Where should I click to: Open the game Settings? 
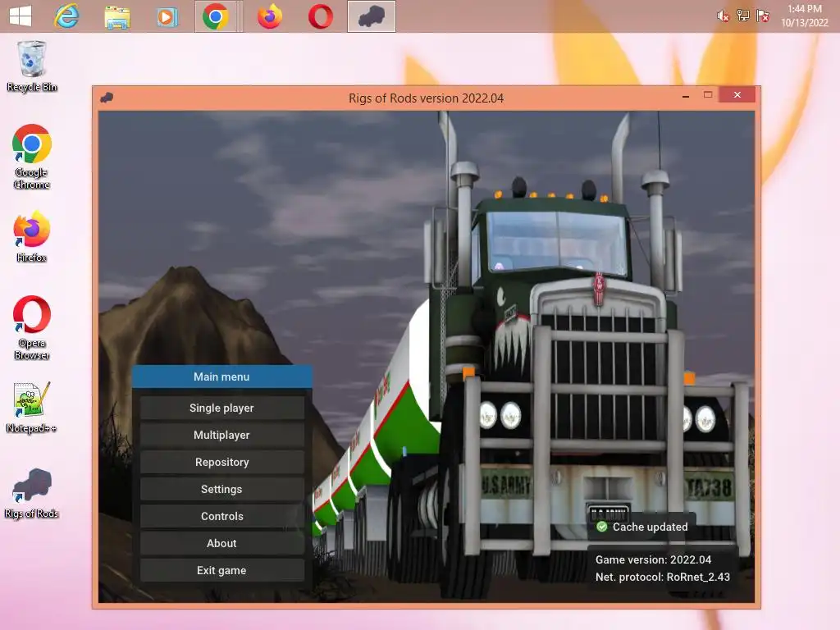coord(221,489)
